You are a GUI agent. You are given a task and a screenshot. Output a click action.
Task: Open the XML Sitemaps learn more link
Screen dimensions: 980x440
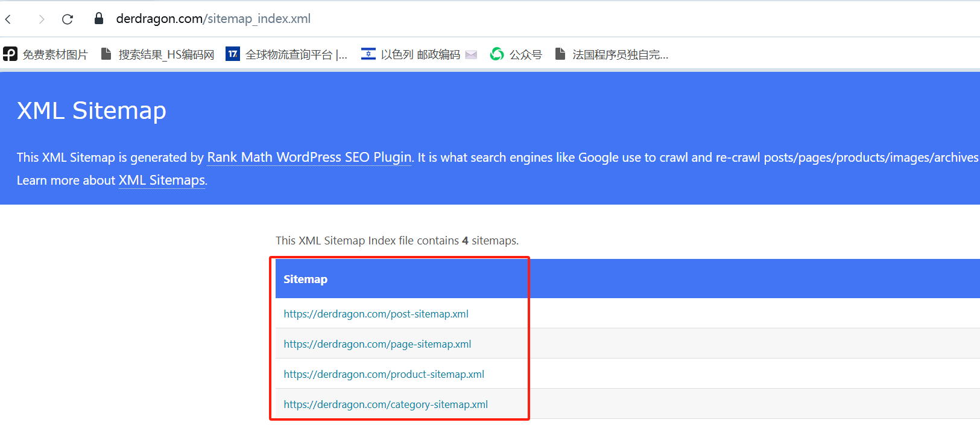[x=162, y=180]
